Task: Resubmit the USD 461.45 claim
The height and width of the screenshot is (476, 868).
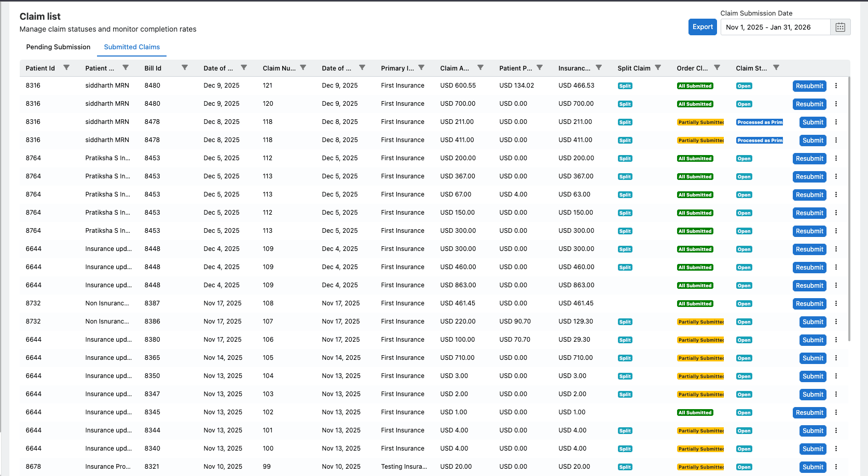Action: 809,304
